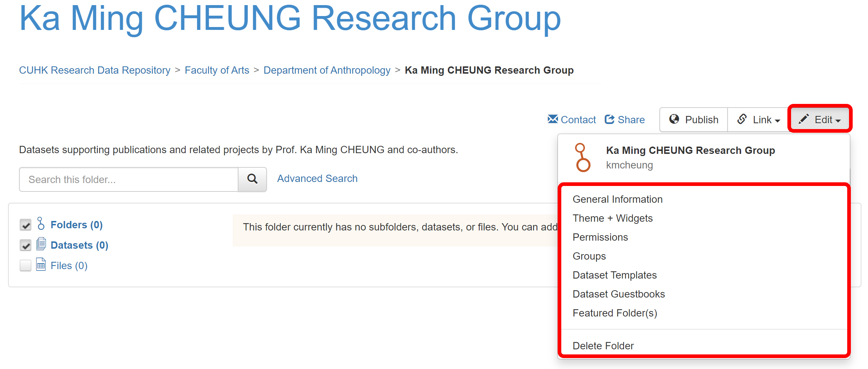The height and width of the screenshot is (369, 868).
Task: Click the magnifier search icon button
Action: pos(252,179)
